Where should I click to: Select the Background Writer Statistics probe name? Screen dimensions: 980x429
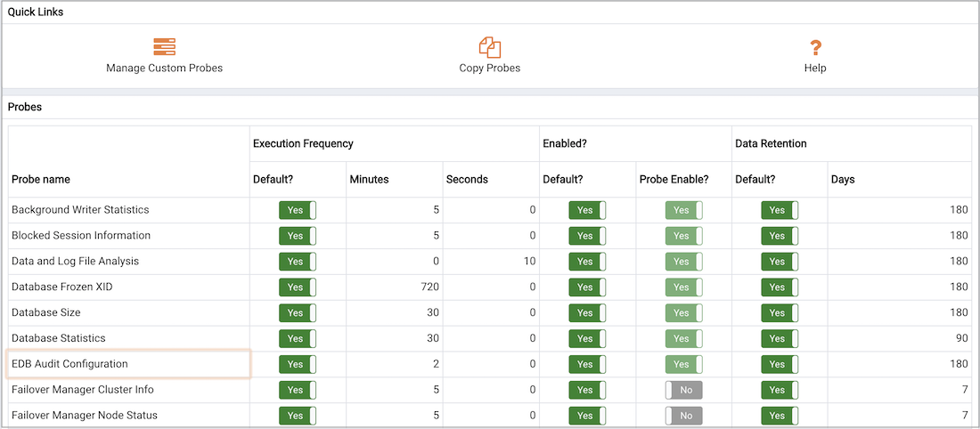coord(80,210)
